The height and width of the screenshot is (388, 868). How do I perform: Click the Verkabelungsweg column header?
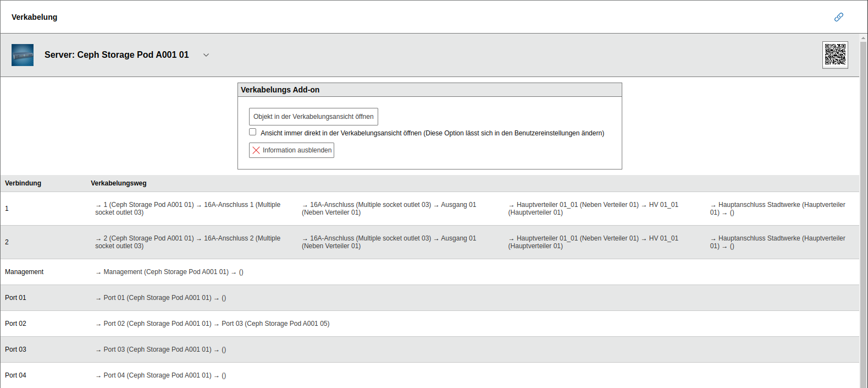coord(118,183)
